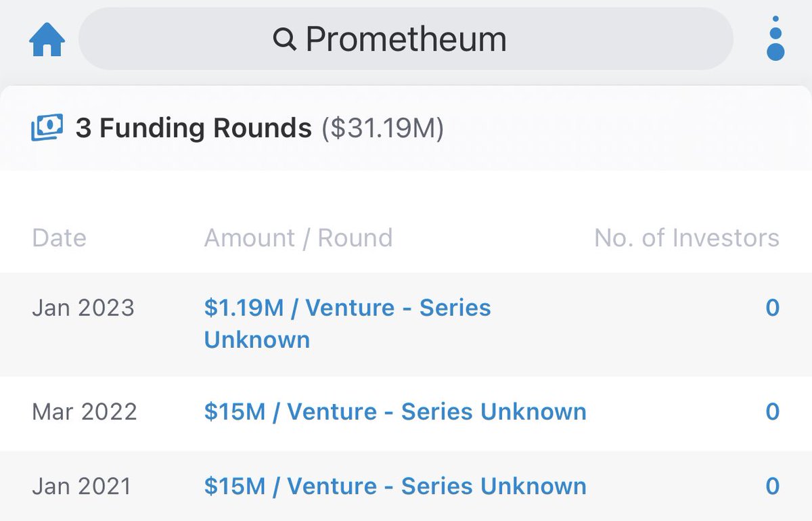The image size is (812, 521).
Task: Select the Jan 2023 date cell
Action: point(83,309)
